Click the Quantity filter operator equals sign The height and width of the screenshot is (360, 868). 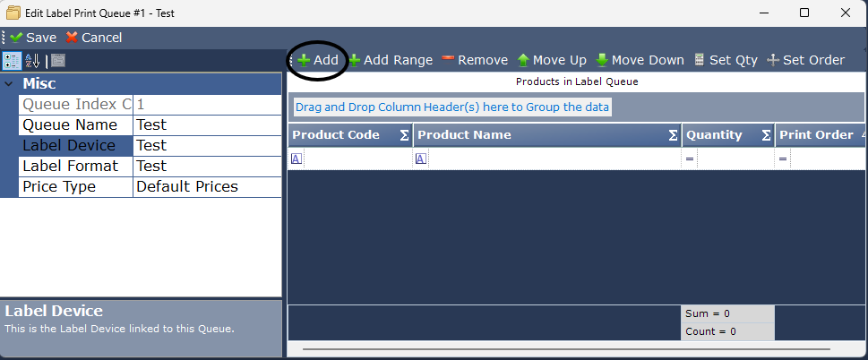click(x=690, y=159)
